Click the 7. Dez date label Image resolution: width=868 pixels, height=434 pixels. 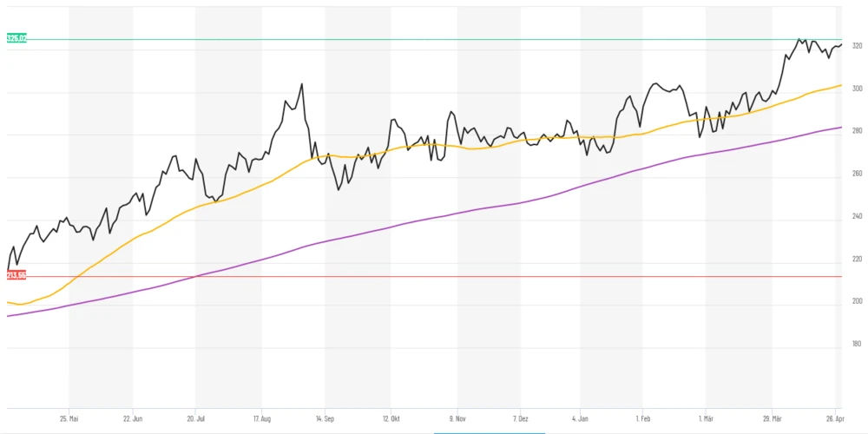pyautogui.click(x=519, y=418)
